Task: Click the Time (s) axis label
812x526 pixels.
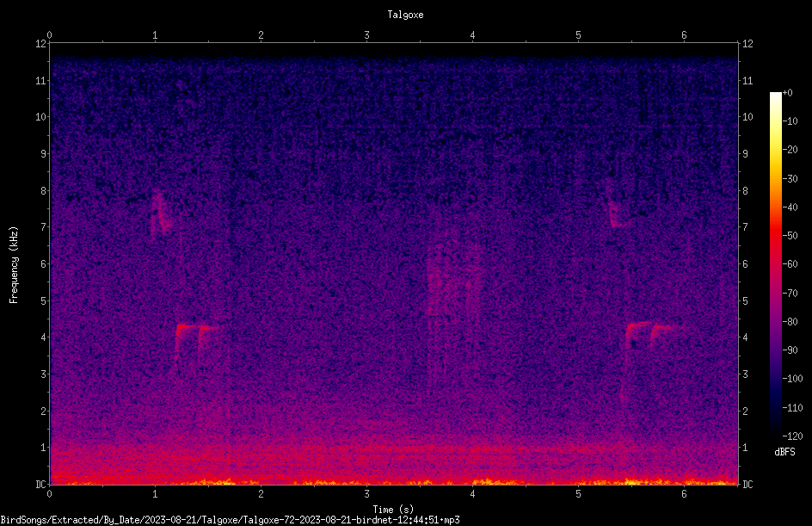Action: (393, 510)
